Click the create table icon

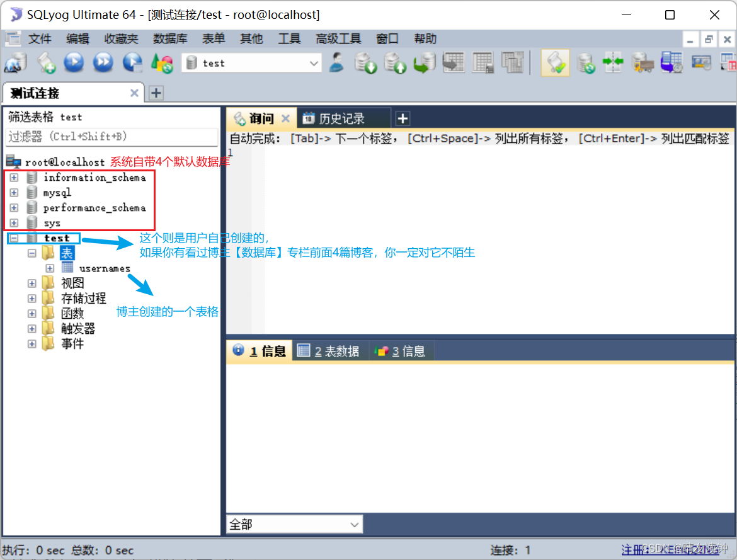[x=454, y=62]
